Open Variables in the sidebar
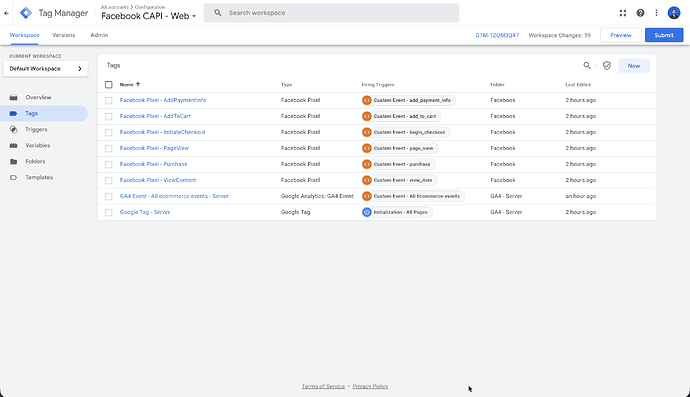Image resolution: width=690 pixels, height=397 pixels. (37, 145)
